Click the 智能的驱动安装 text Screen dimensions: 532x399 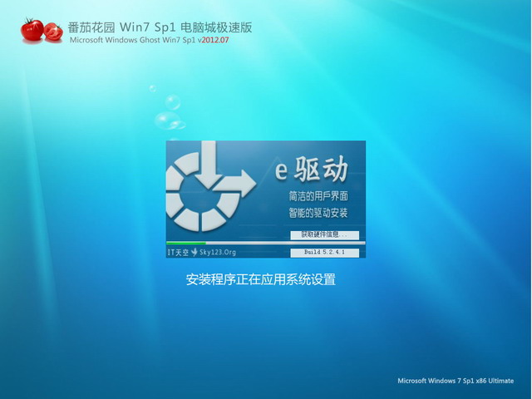tap(318, 213)
